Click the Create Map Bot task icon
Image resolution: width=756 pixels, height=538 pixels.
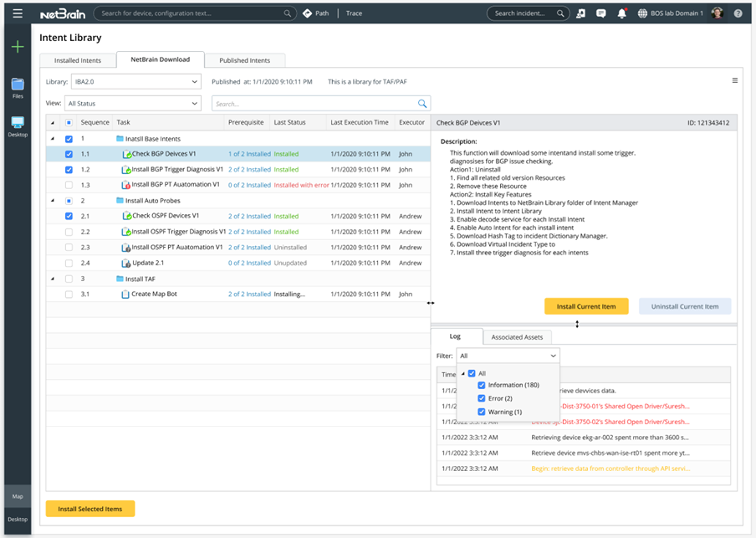pos(125,294)
